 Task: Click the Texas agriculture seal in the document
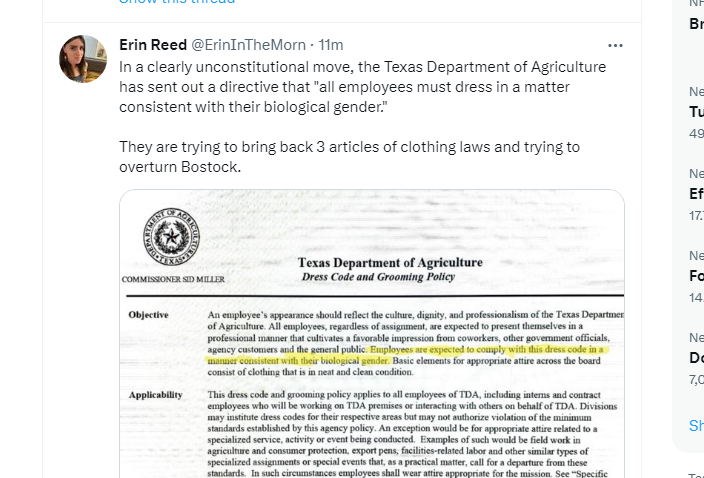(x=171, y=238)
